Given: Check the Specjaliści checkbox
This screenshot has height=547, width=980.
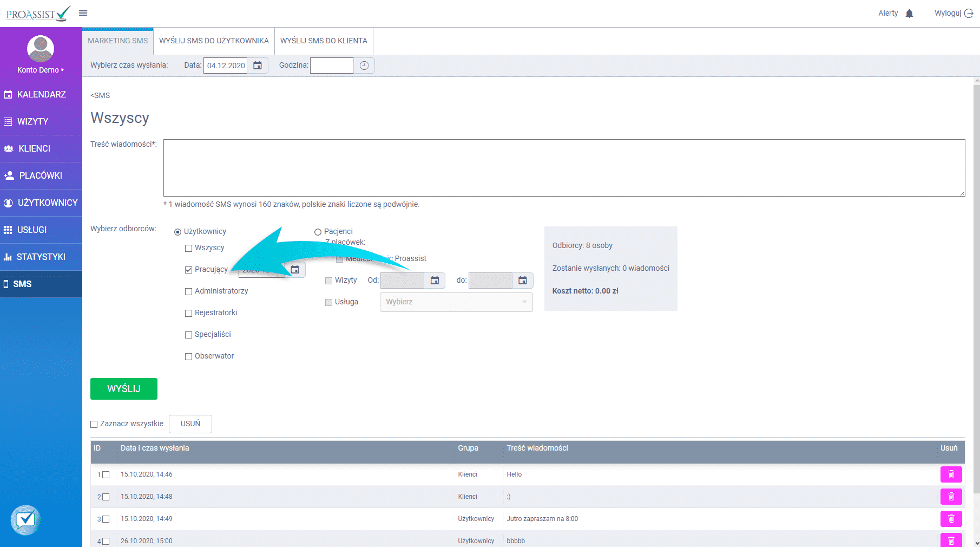Looking at the screenshot, I should [188, 335].
